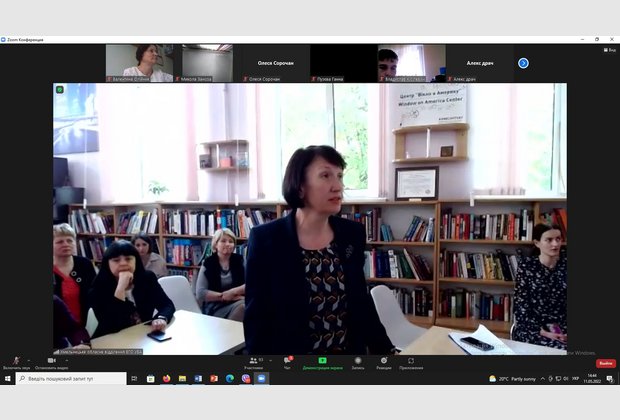Viewport: 620px width, 420px height.
Task: Click green encryption shield icon
Action: (x=59, y=89)
